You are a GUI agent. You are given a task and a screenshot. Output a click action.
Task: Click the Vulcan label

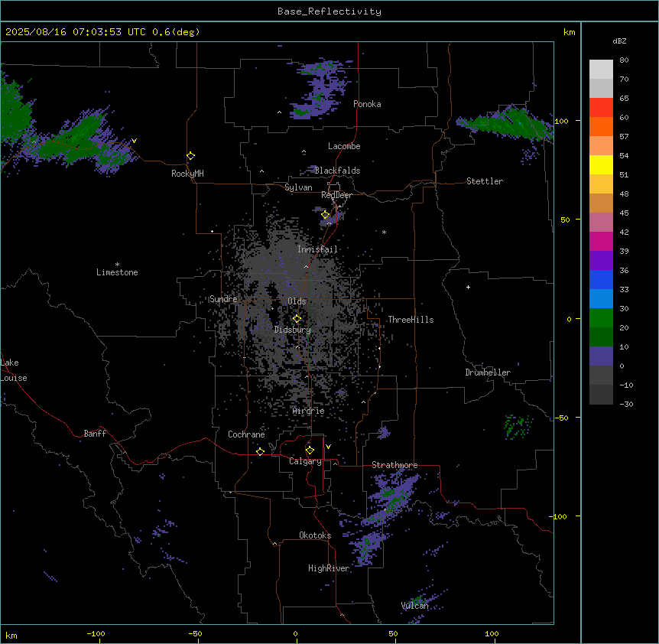(x=415, y=605)
